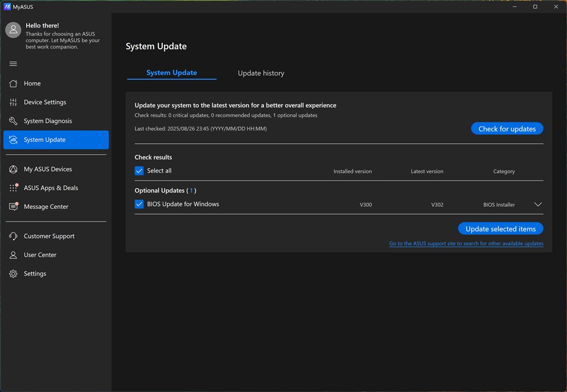This screenshot has width=567, height=392.
Task: Click the Settings gear icon
Action: click(14, 273)
